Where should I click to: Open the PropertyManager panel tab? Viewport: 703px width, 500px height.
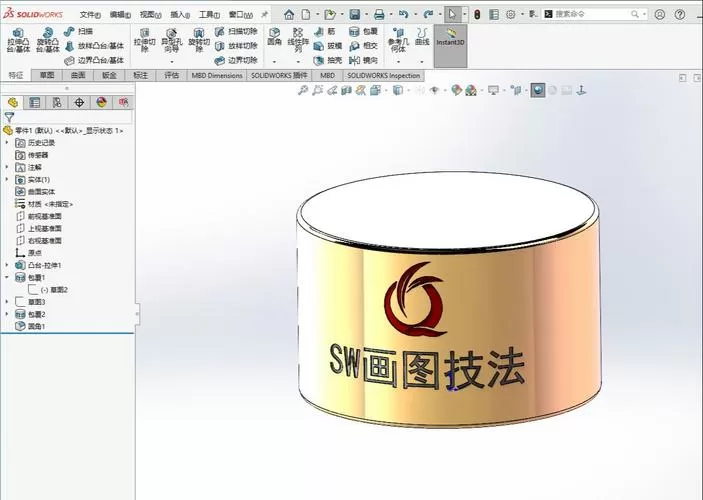tap(35, 103)
